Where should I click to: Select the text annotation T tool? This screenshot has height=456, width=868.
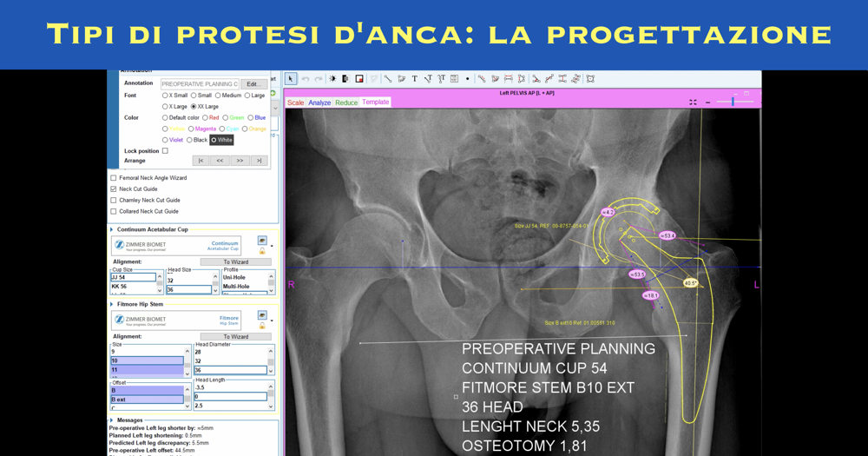pyautogui.click(x=415, y=79)
